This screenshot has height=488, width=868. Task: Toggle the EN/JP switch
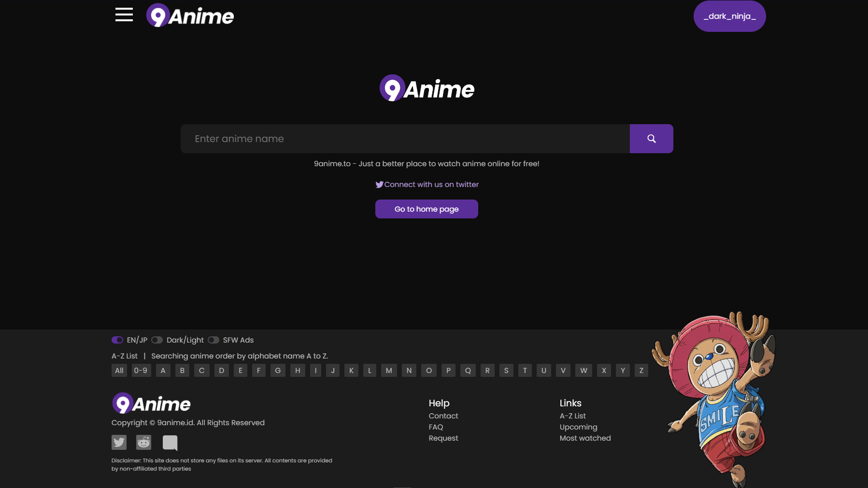point(117,340)
